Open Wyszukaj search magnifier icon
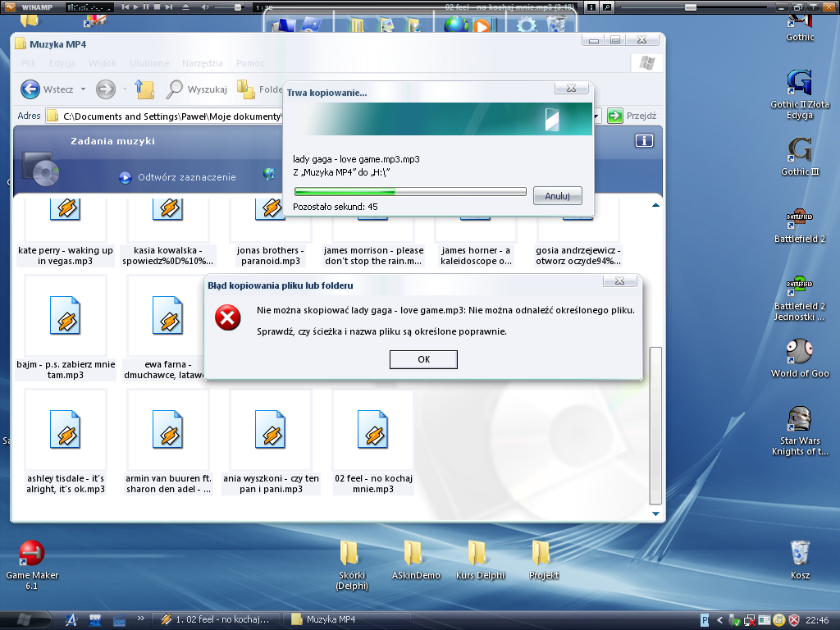840x630 pixels. coord(175,89)
